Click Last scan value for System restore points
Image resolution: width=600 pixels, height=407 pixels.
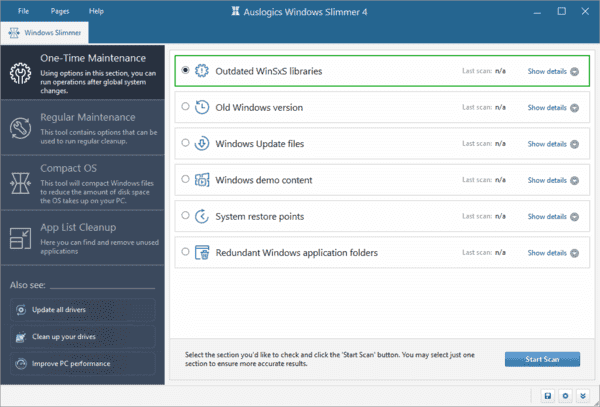coord(500,217)
